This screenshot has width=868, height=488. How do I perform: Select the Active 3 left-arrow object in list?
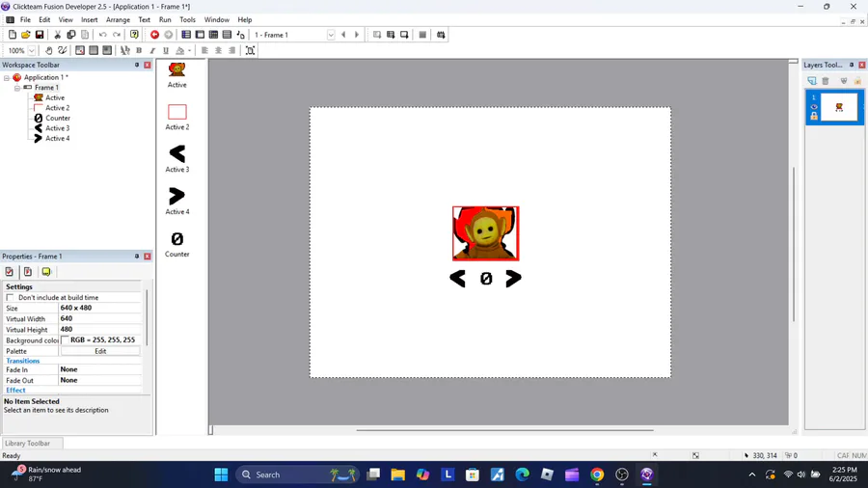coord(177,159)
